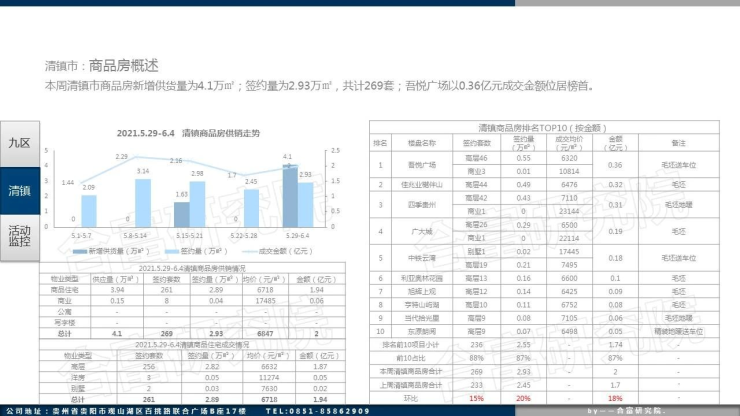
Task: Click the 高层46 signed units cell
Action: click(476, 158)
